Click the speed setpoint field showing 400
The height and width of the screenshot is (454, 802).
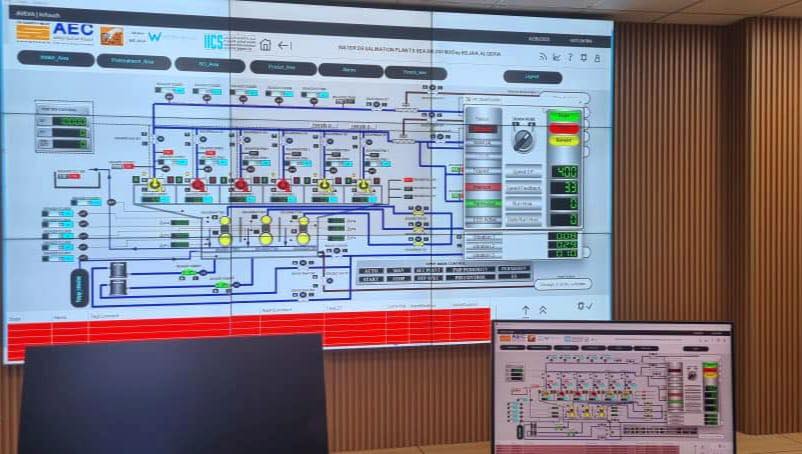coord(564,171)
